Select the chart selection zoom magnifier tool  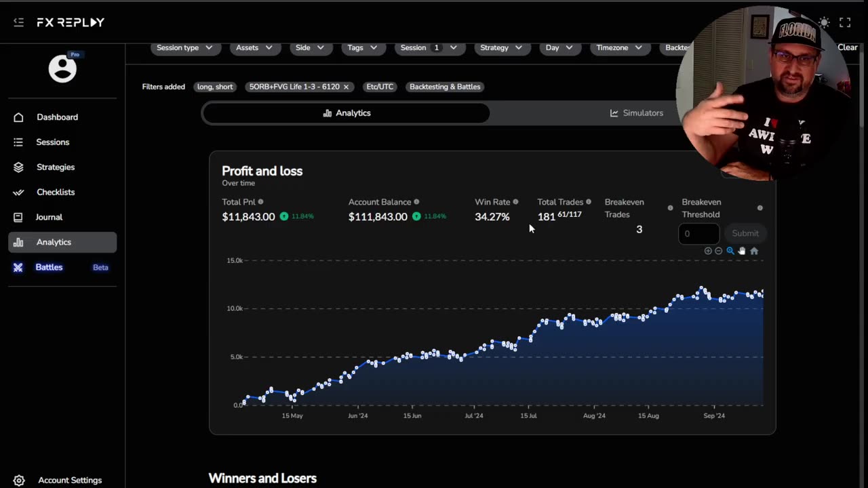coord(730,251)
